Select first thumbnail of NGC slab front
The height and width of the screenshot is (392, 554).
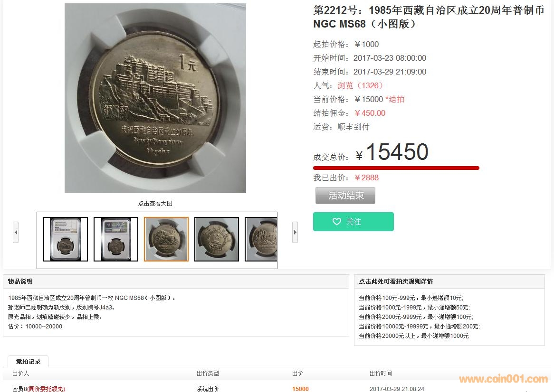tap(66, 239)
